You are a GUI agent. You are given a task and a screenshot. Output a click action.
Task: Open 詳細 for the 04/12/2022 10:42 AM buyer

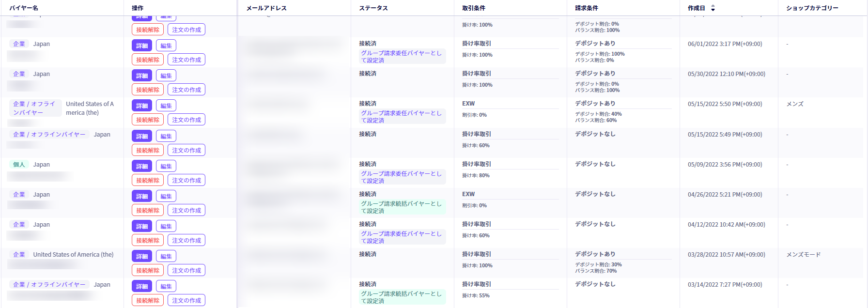pos(142,226)
